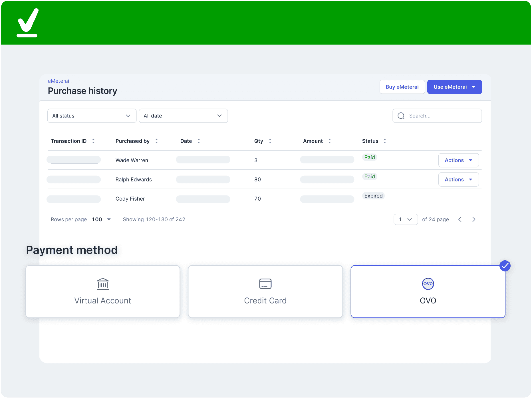Click the Purchased by column header
532x398 pixels.
pyautogui.click(x=132, y=141)
